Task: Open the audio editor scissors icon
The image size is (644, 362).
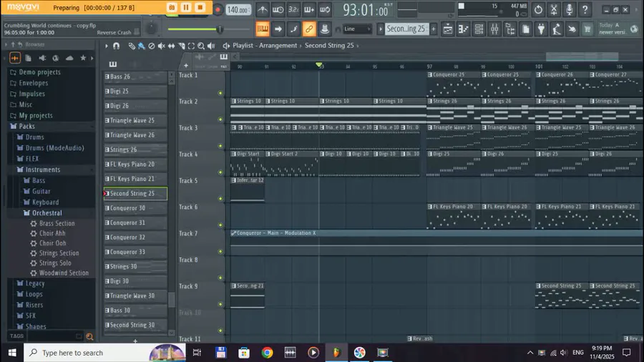Action: pyautogui.click(x=554, y=9)
